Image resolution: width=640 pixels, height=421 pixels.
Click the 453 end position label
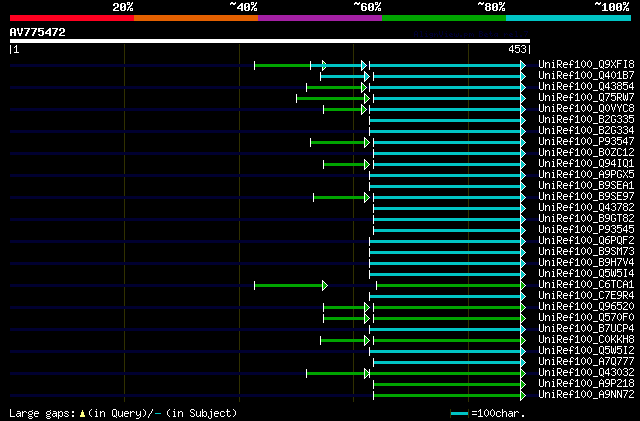517,49
